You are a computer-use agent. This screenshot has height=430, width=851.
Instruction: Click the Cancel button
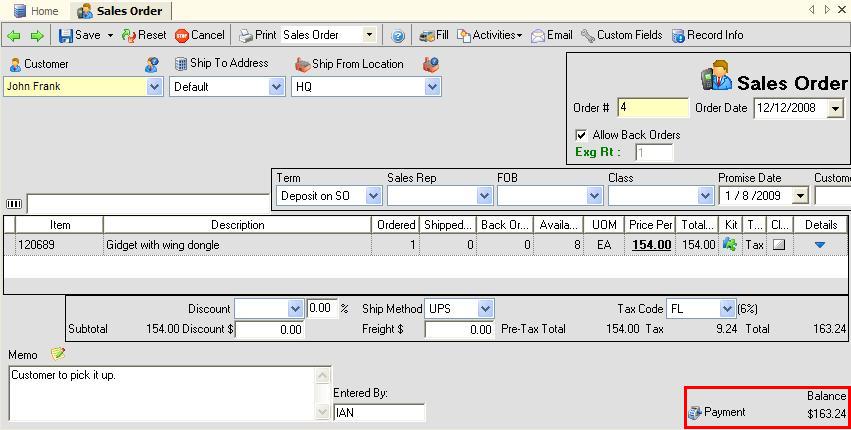(x=200, y=35)
